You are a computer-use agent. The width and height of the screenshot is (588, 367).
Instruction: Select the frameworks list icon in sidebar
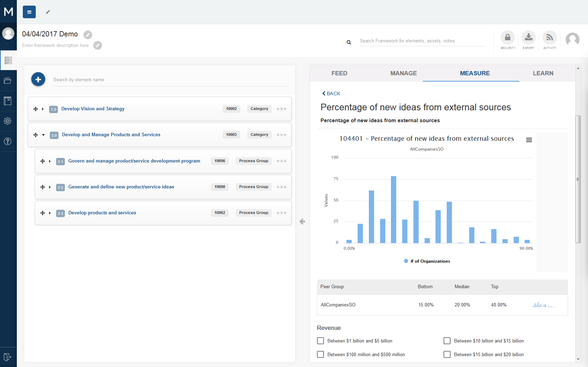(8, 60)
